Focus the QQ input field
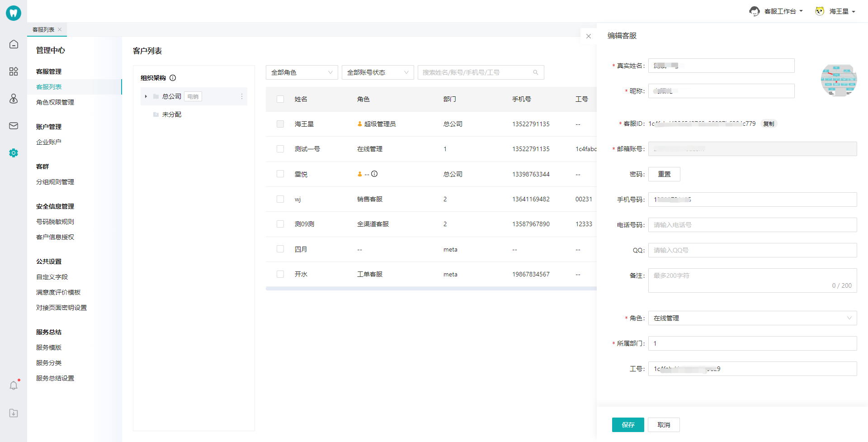This screenshot has height=442, width=868. click(x=752, y=250)
